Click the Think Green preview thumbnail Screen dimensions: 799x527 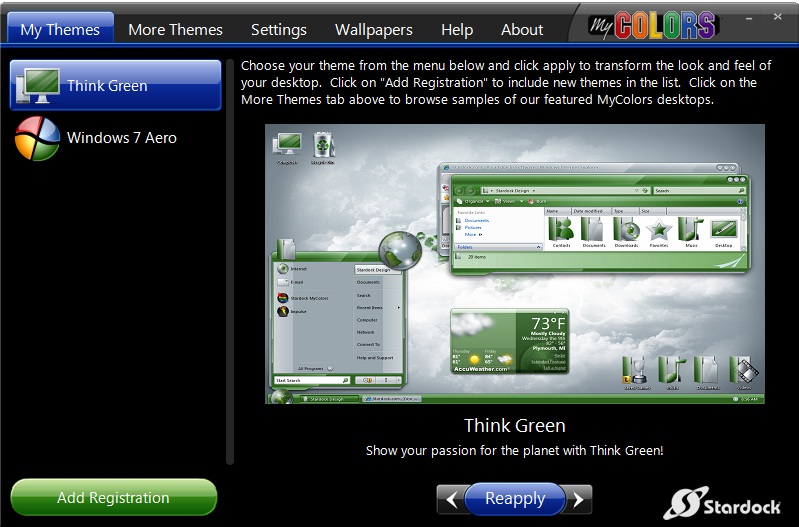[515, 264]
